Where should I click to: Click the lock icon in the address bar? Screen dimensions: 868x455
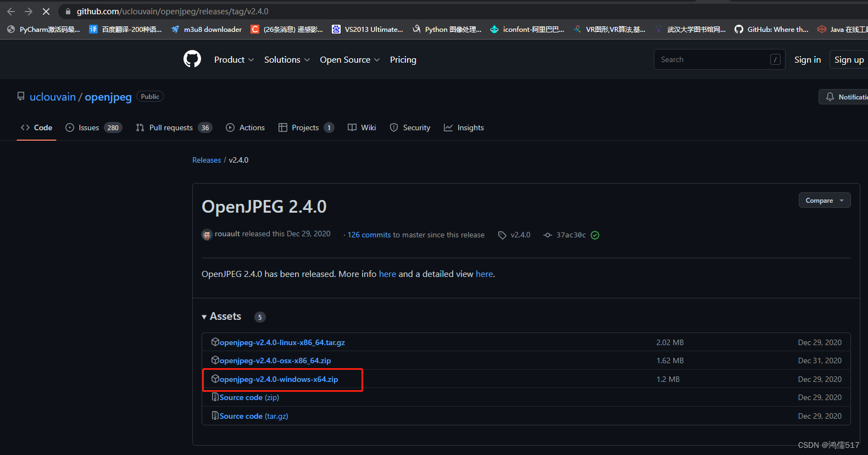pos(68,12)
